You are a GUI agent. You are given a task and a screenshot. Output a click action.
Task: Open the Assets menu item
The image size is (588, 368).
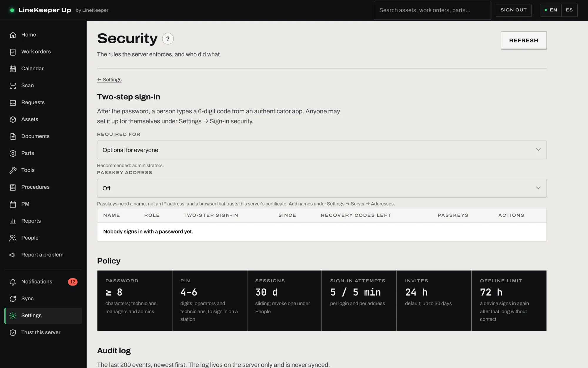43,119
